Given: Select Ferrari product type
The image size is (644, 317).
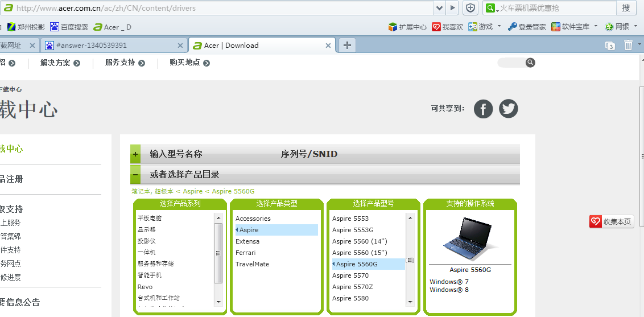Looking at the screenshot, I should pyautogui.click(x=246, y=253).
